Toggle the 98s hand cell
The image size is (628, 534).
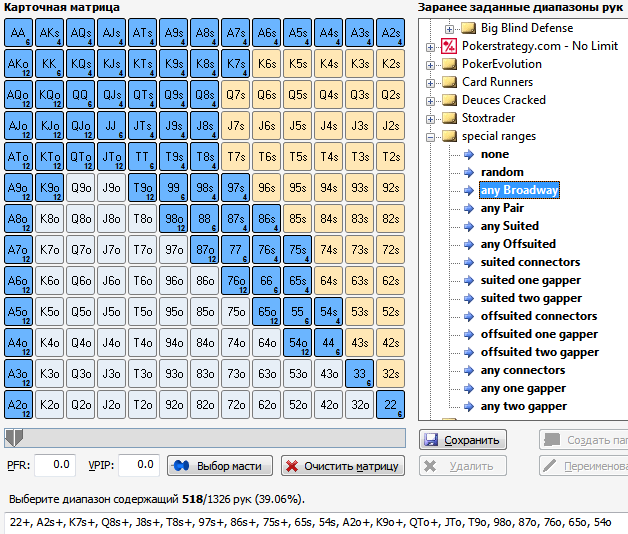coord(205,187)
